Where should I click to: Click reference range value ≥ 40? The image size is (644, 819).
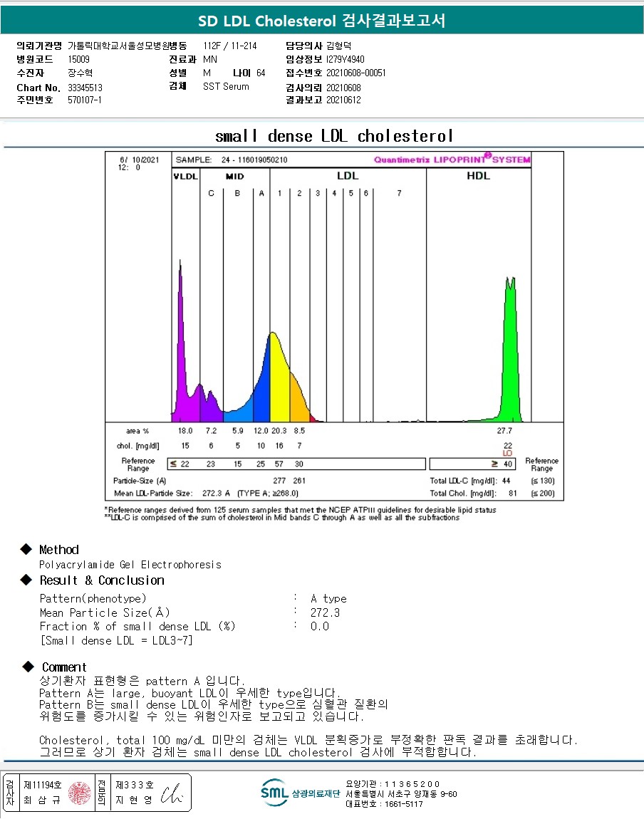click(x=502, y=464)
